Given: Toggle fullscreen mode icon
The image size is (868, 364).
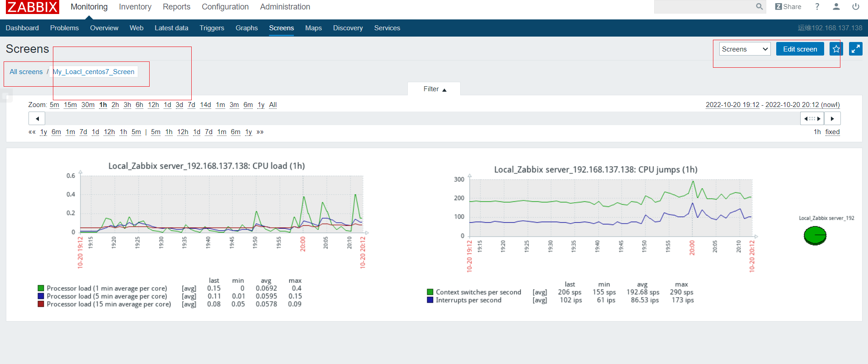Looking at the screenshot, I should click(856, 49).
